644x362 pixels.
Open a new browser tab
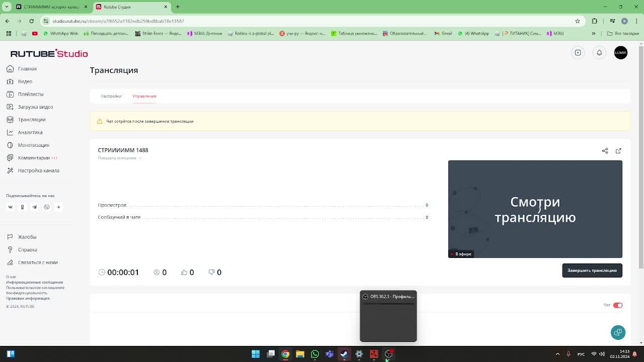(178, 7)
